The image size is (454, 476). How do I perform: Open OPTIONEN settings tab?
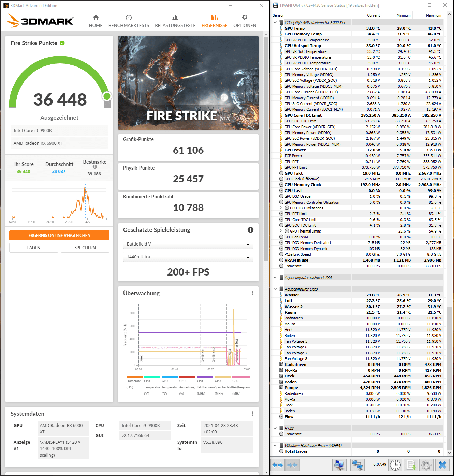[x=245, y=21]
